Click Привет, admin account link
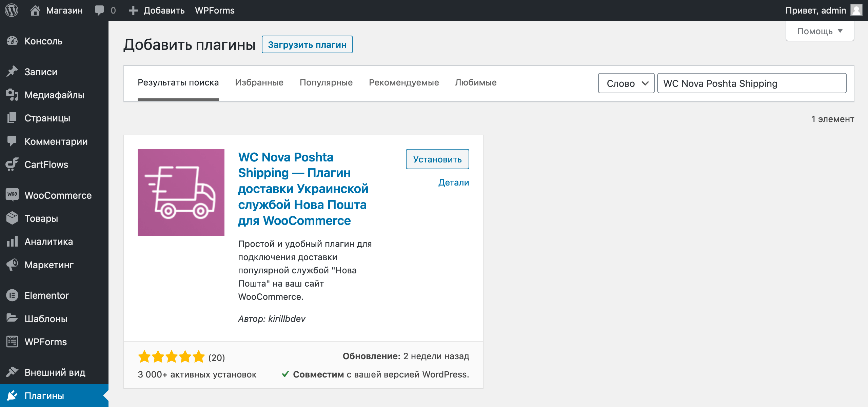Screen dimensions: 868x407 [816, 11]
